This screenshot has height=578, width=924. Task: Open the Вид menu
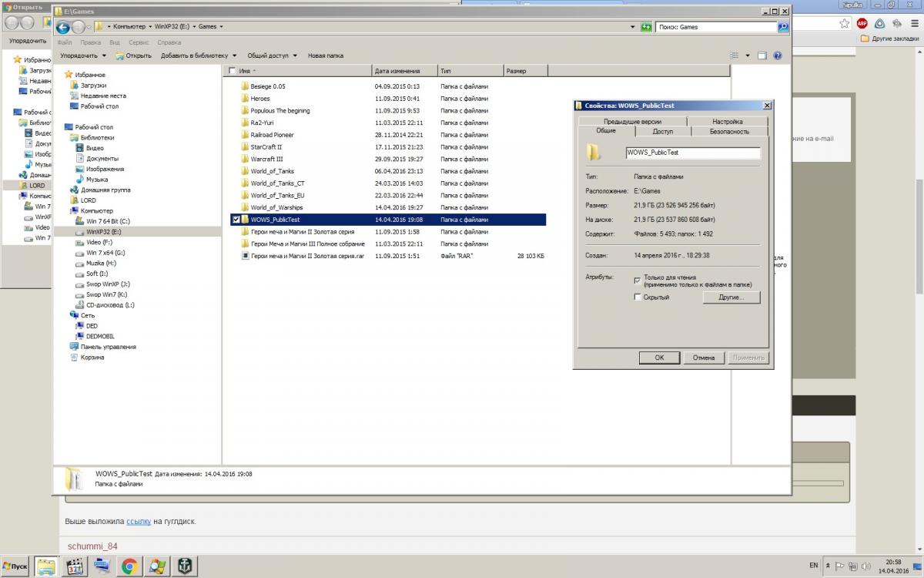coord(114,42)
